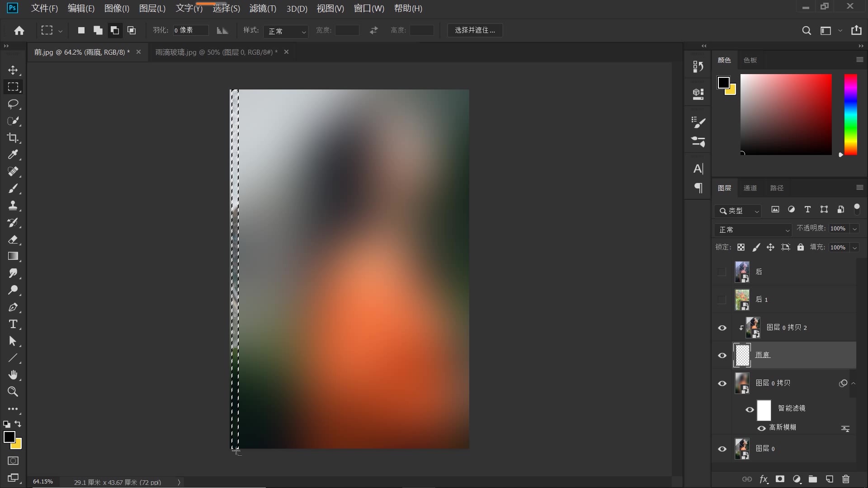
Task: Select the Zoom tool
Action: click(13, 392)
